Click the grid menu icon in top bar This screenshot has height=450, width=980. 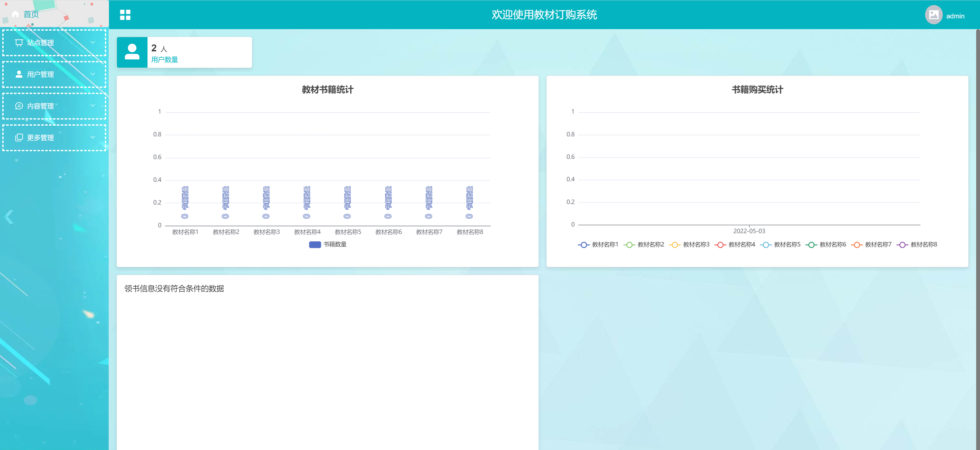[x=126, y=15]
